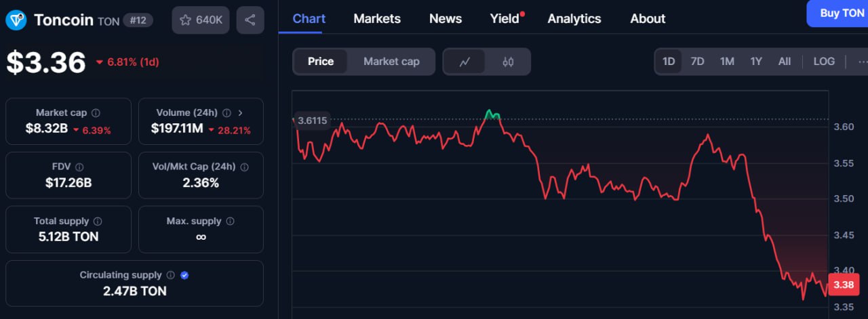Open the Analytics tab
Viewport: 868px width, 319px height.
coord(574,19)
